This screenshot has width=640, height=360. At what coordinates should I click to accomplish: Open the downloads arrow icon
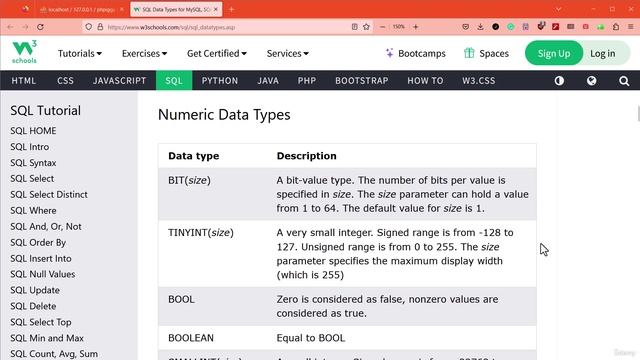(480, 27)
